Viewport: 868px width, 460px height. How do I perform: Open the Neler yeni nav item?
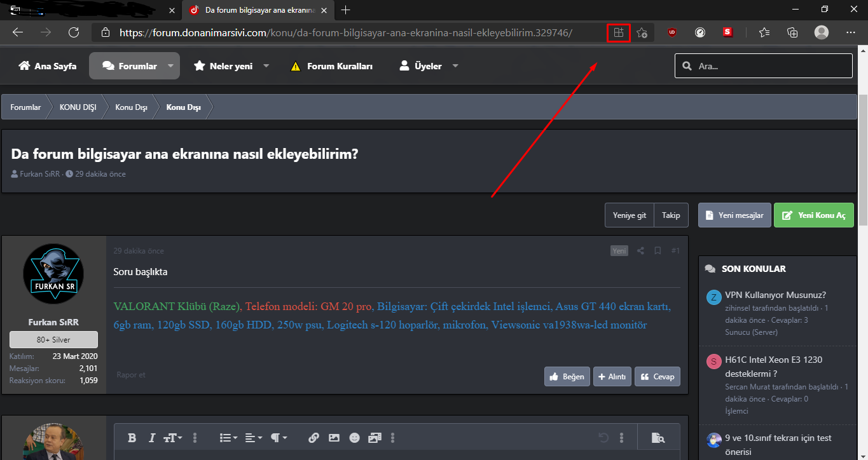pyautogui.click(x=223, y=65)
